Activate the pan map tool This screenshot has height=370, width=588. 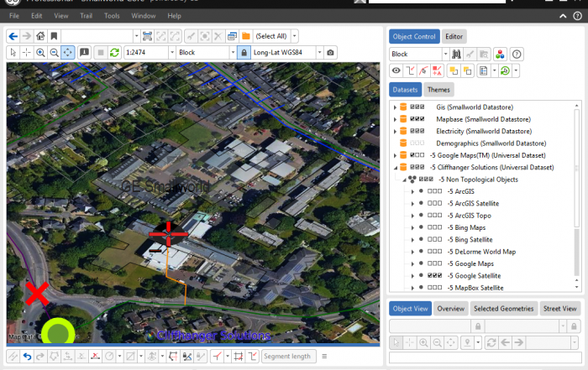coord(67,52)
